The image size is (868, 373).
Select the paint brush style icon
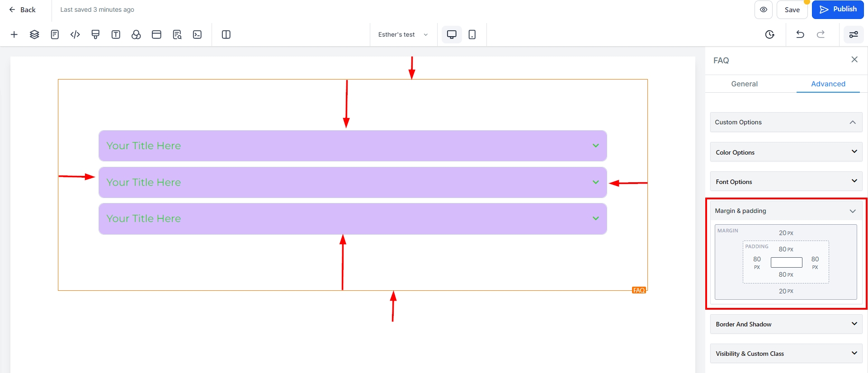point(95,35)
